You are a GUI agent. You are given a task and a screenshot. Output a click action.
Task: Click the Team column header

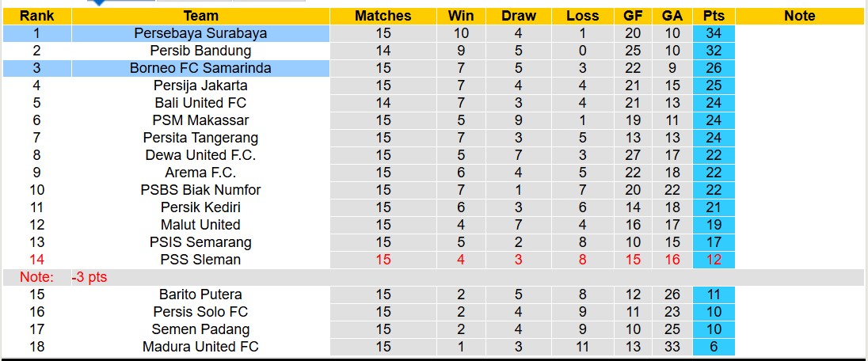click(x=200, y=16)
